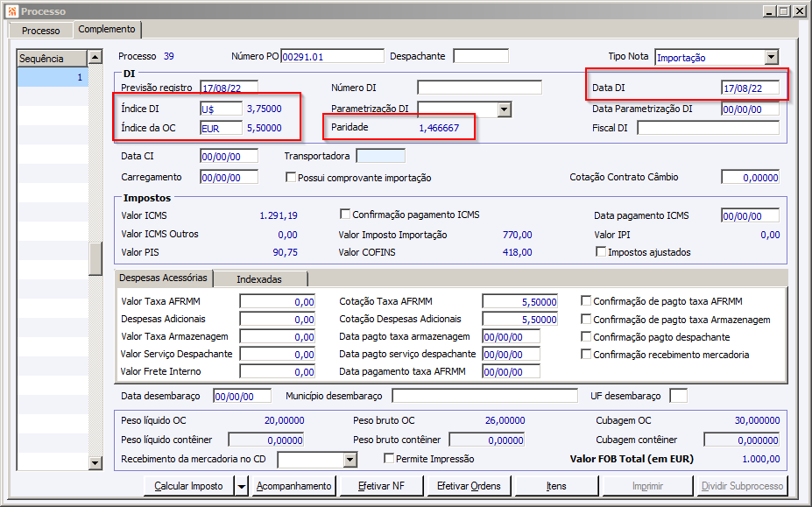Switch to the Processo tab
Image resolution: width=812 pixels, height=507 pixels.
point(40,31)
